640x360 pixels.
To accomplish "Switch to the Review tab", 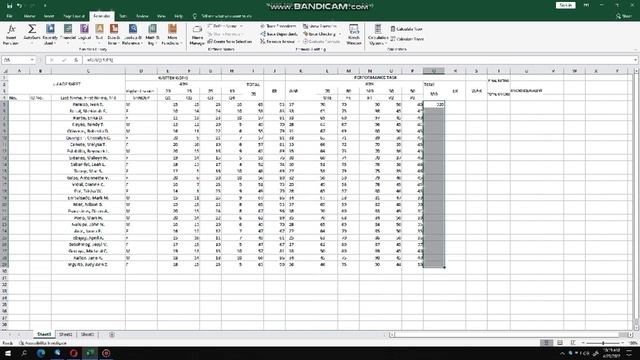I will click(142, 16).
